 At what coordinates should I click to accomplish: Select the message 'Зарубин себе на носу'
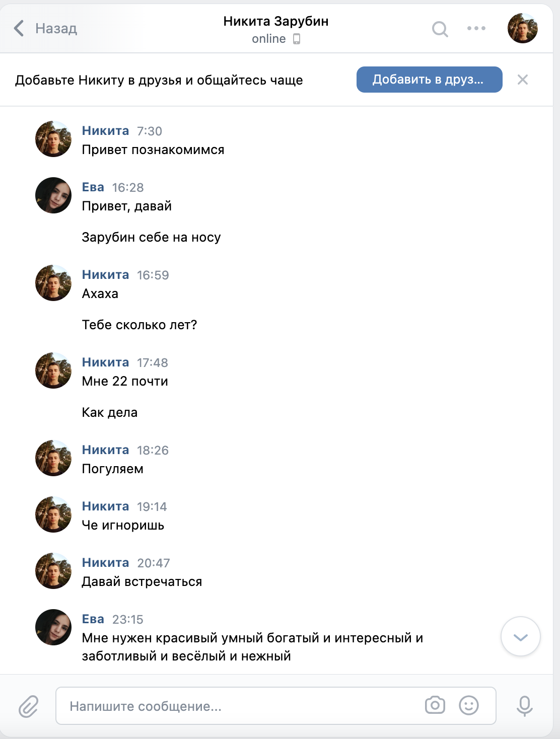[x=151, y=237]
